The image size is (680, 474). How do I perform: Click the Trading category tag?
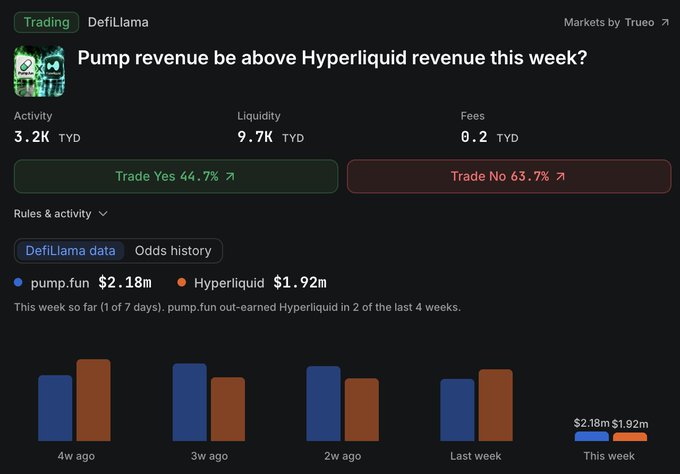coord(46,23)
